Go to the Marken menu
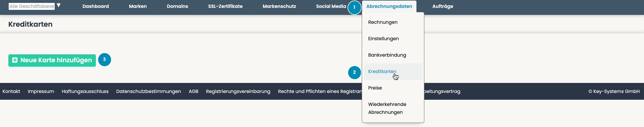The height and width of the screenshot is (127, 644). coord(138,6)
